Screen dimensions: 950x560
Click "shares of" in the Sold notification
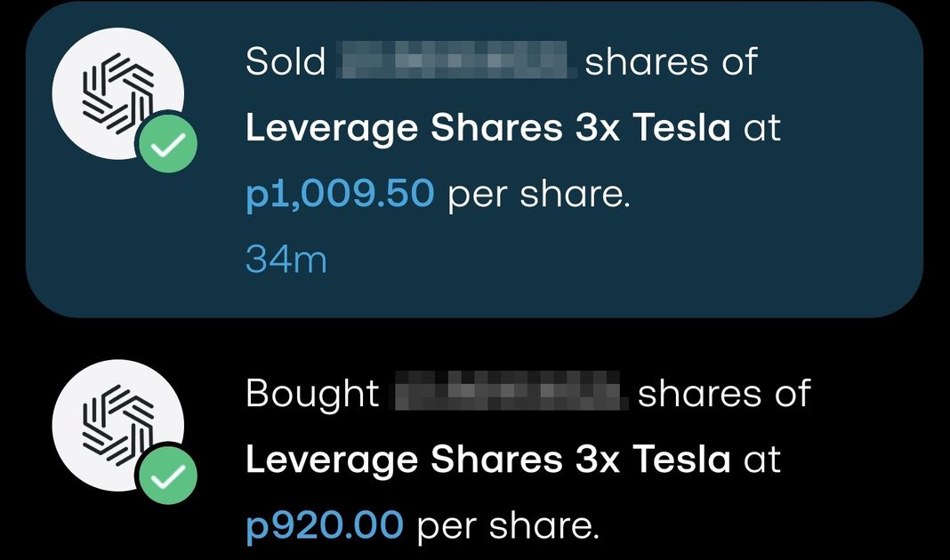pos(671,62)
